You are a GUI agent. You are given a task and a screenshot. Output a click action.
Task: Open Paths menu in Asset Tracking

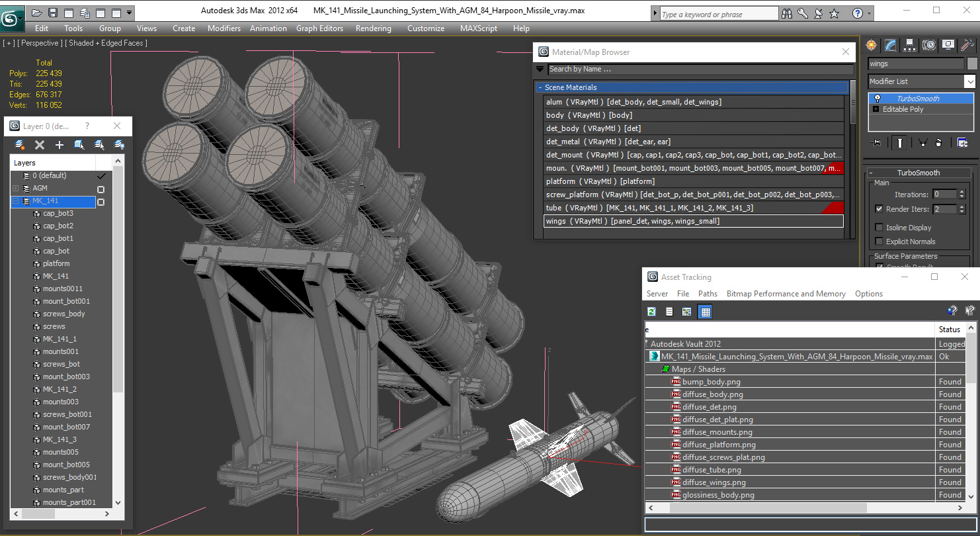click(x=708, y=294)
